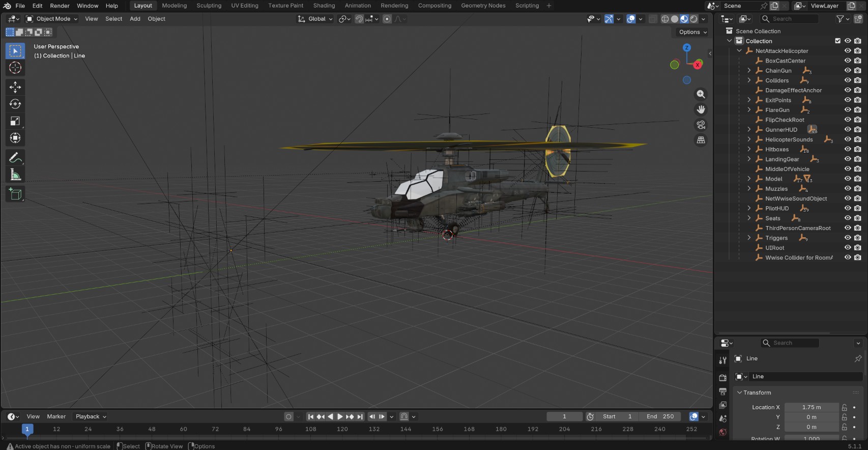The height and width of the screenshot is (450, 868).
Task: Hide ChainGun with eye icon
Action: 848,71
